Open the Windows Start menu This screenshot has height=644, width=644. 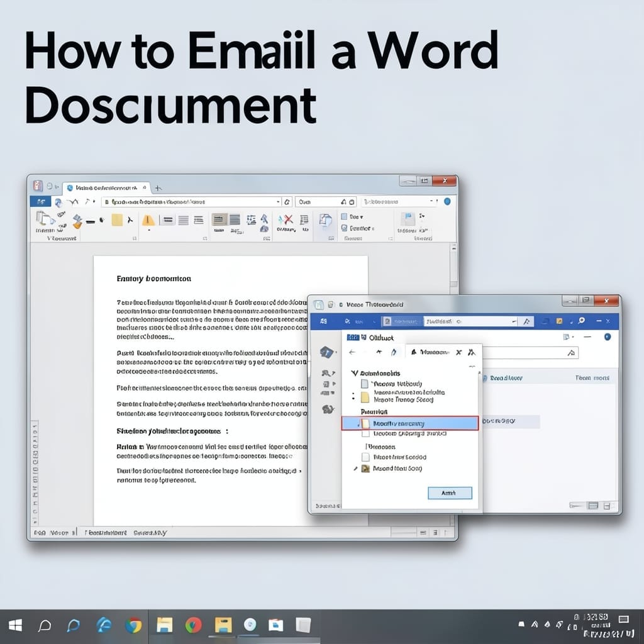pos(15,626)
